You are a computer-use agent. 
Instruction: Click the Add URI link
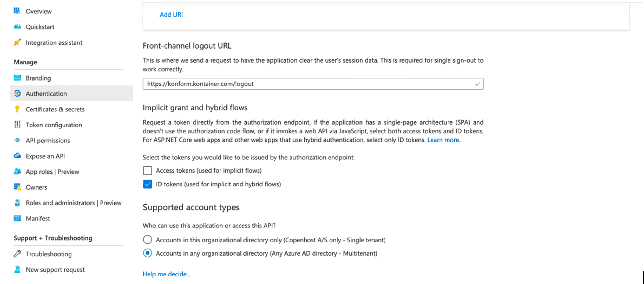[x=171, y=15]
